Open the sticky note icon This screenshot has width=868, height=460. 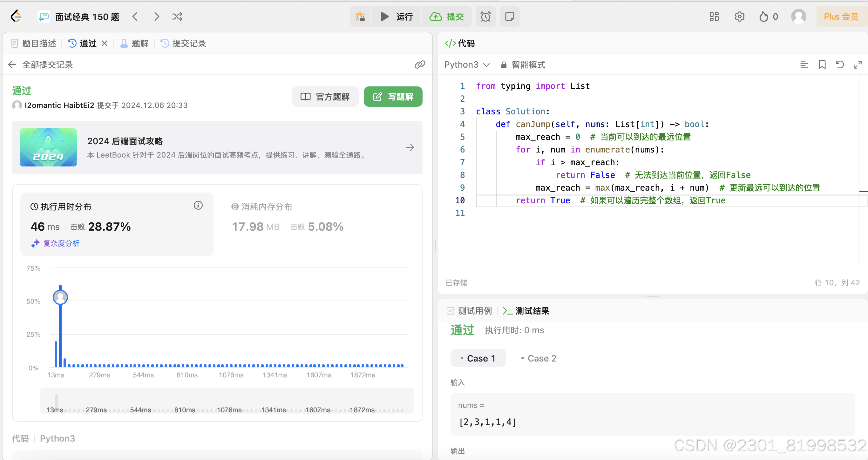(510, 17)
